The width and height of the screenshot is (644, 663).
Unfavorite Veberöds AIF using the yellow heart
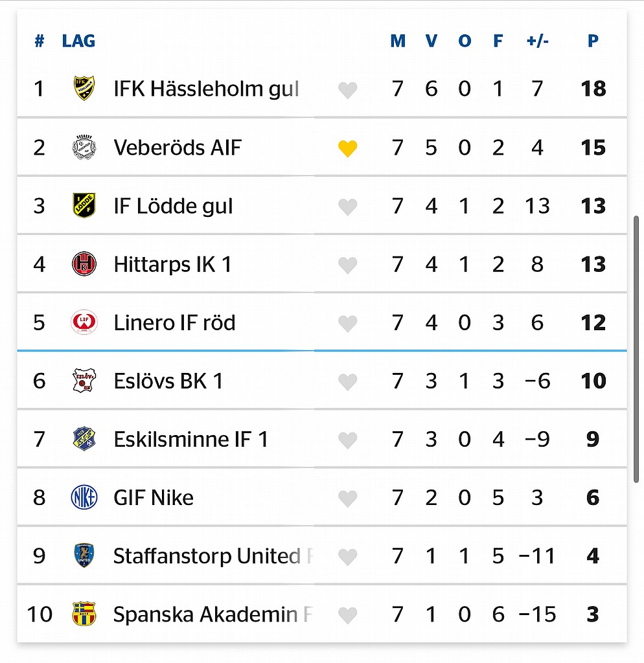point(348,149)
